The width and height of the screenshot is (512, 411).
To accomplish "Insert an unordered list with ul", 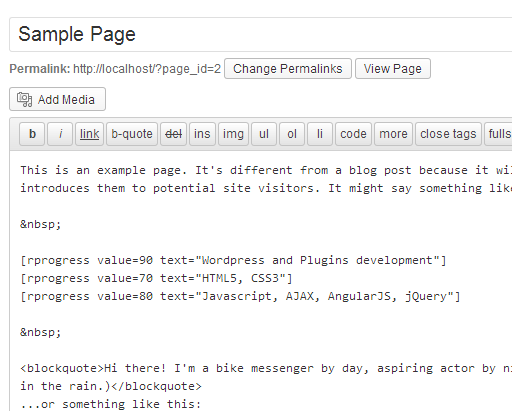I will (264, 134).
